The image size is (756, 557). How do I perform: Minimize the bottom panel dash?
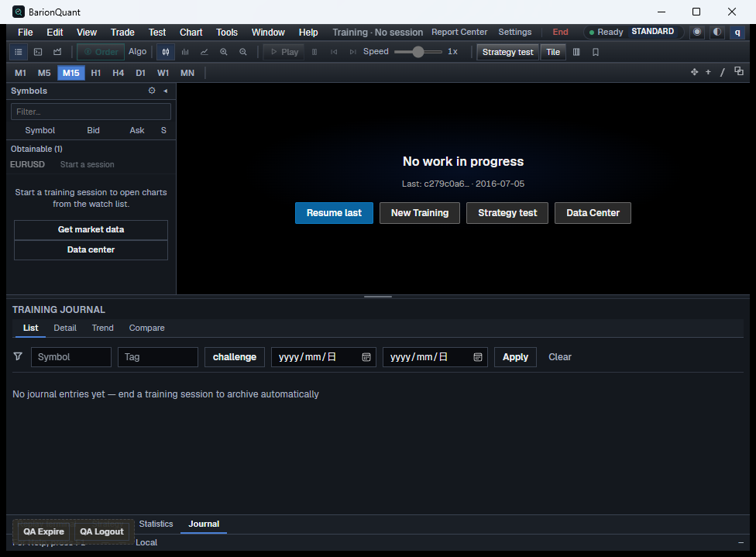(741, 542)
